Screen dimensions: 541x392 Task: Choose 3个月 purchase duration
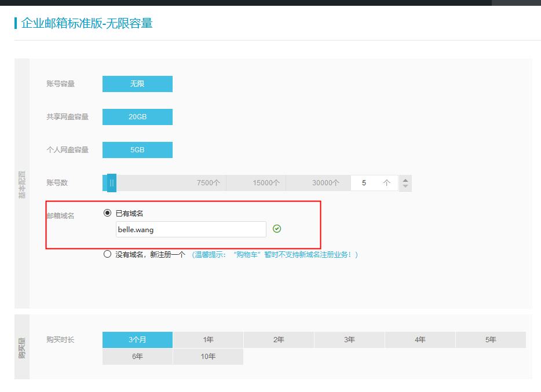[x=137, y=340]
